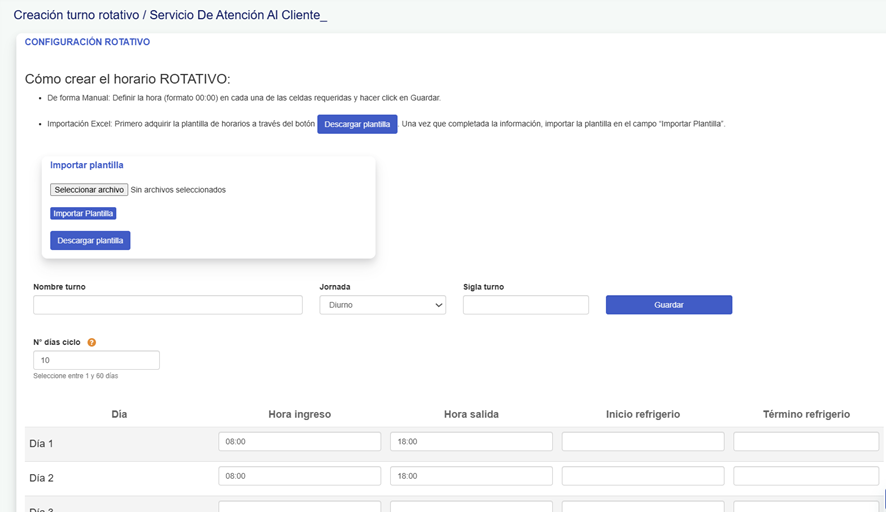Image resolution: width=886 pixels, height=512 pixels.
Task: Click the orange help icon beside N° días ciclo
Action: [92, 342]
